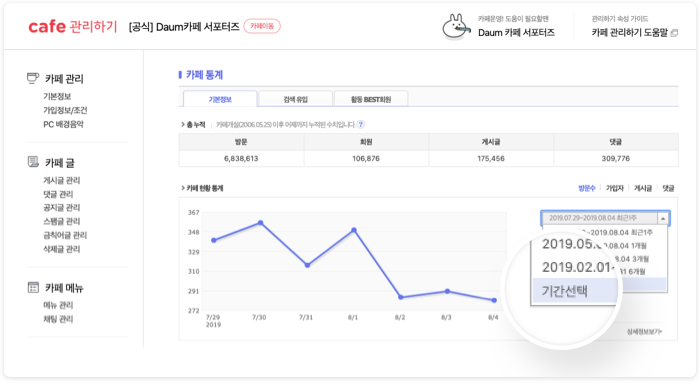Click the question mark help icon
The height and width of the screenshot is (384, 700).
pyautogui.click(x=361, y=125)
